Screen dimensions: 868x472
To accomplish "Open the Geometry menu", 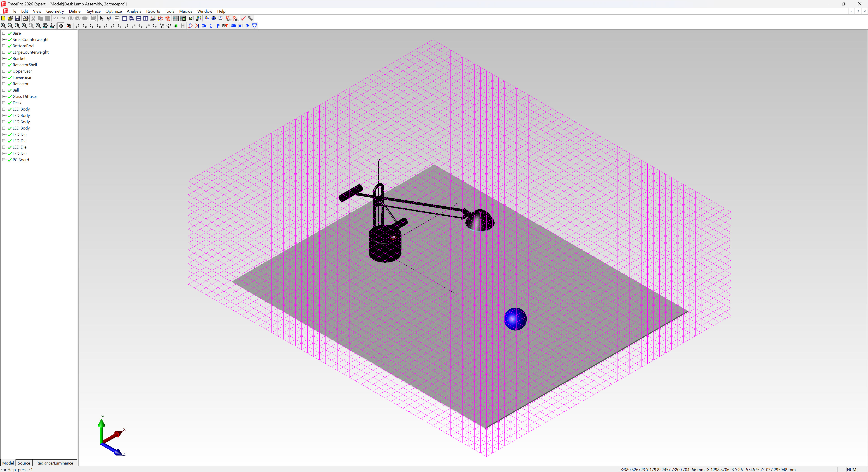I will tap(55, 11).
